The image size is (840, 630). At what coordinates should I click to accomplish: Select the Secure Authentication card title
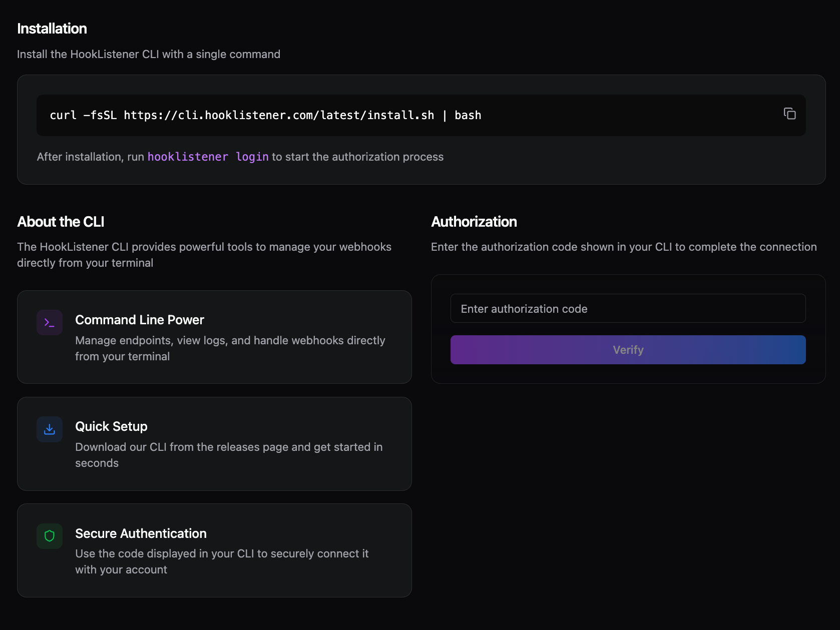141,533
